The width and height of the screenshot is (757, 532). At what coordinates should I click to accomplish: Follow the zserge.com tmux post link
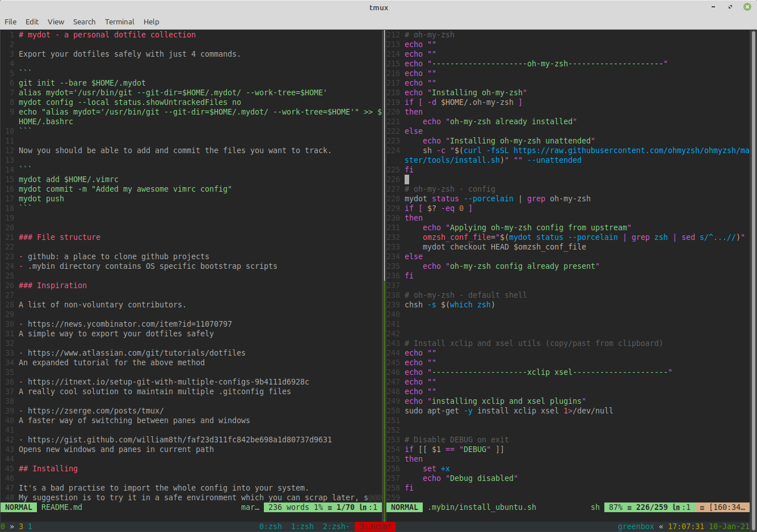(95, 411)
